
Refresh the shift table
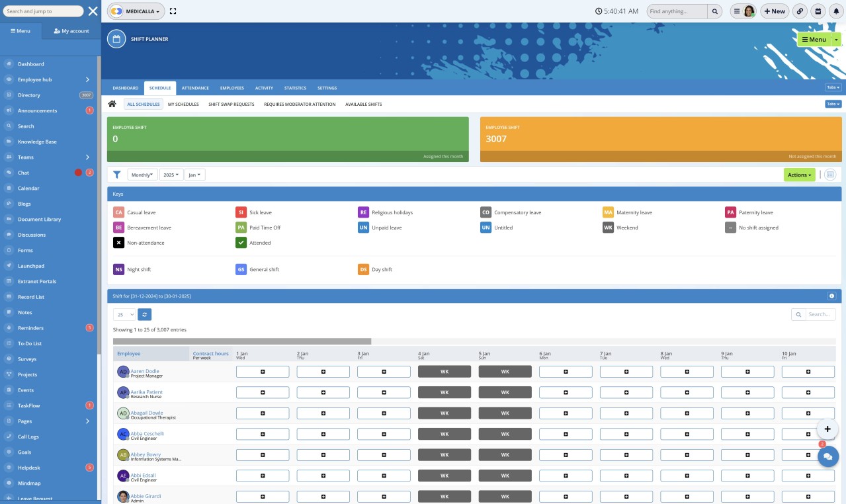[x=144, y=314]
